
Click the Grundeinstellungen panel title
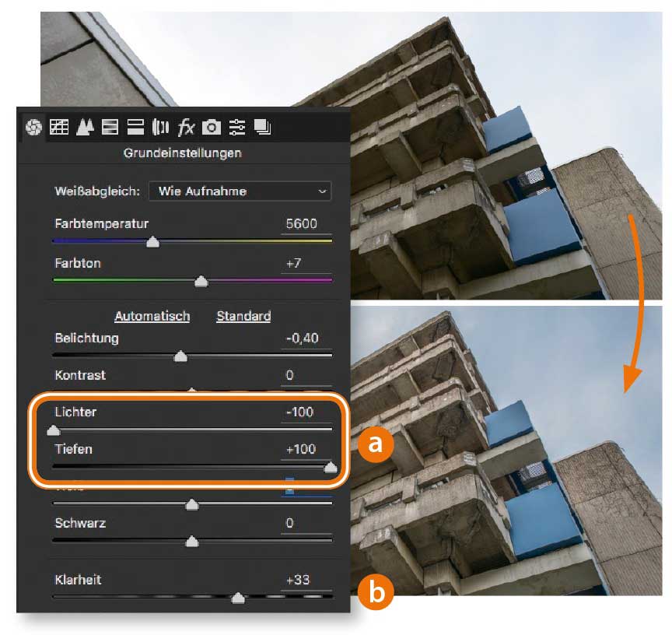[x=183, y=153]
